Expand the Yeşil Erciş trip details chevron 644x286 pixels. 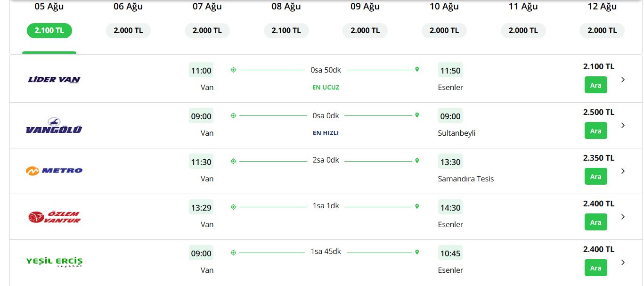pyautogui.click(x=623, y=262)
